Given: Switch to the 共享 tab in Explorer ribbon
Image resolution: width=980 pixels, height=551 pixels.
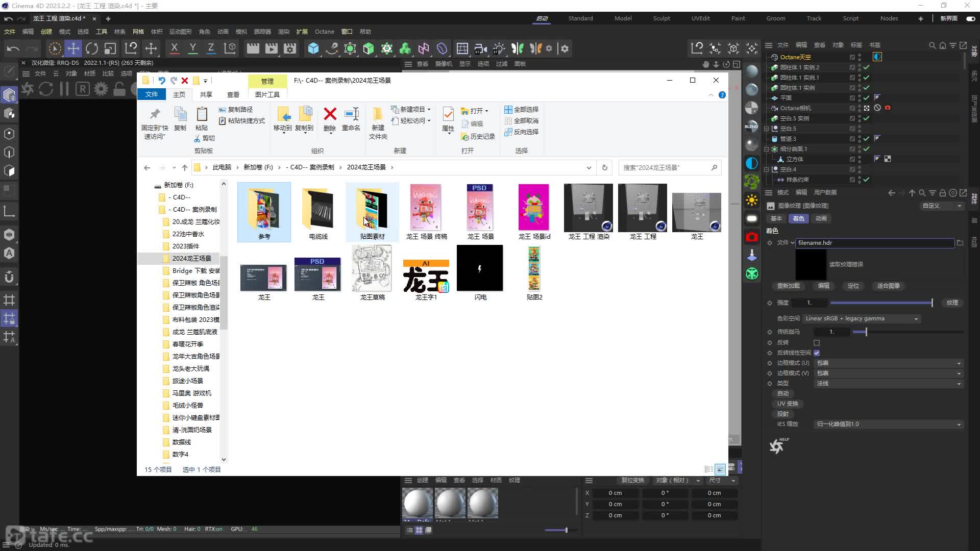Looking at the screenshot, I should [x=206, y=94].
